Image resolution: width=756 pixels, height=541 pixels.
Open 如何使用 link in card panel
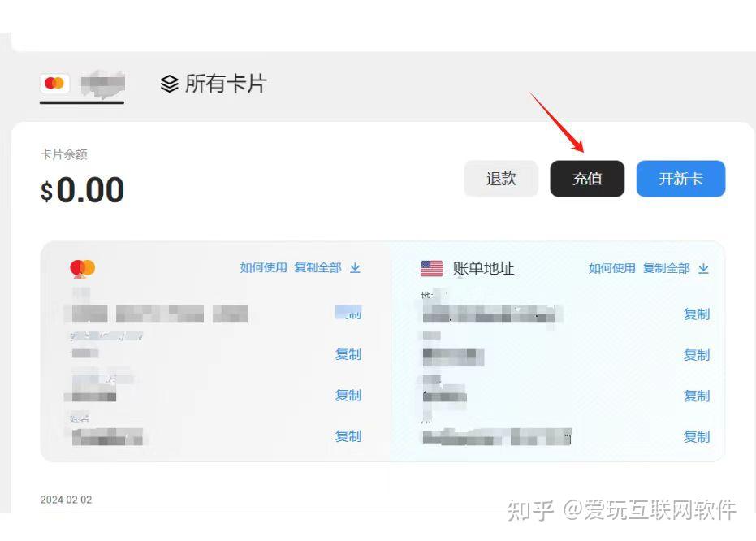click(263, 267)
